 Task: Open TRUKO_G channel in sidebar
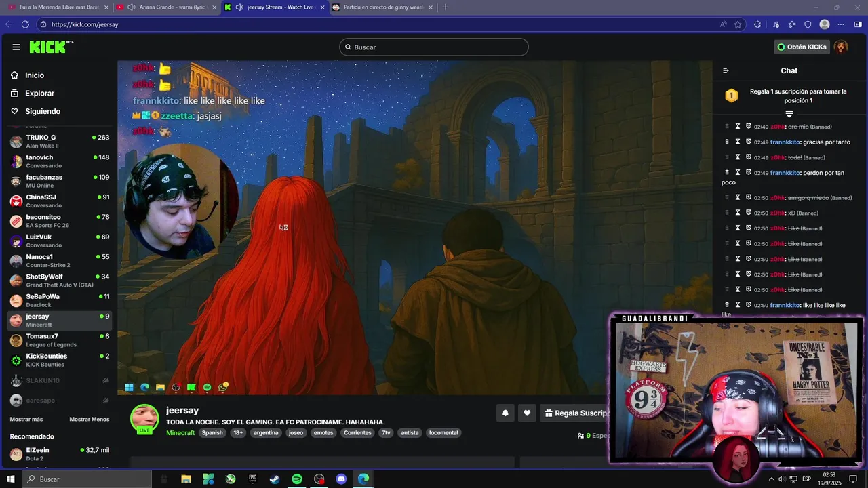59,141
